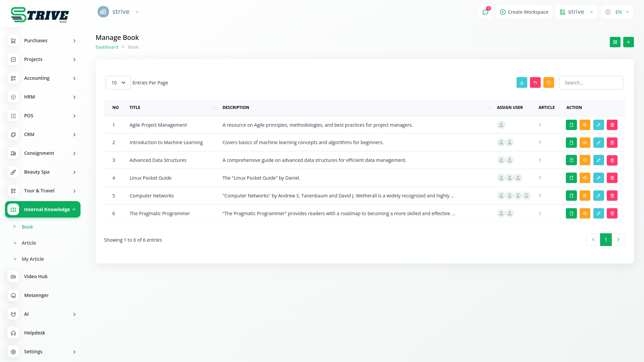Click the orange refresh icon button
Viewport: 644px width, 362px height.
click(x=548, y=82)
